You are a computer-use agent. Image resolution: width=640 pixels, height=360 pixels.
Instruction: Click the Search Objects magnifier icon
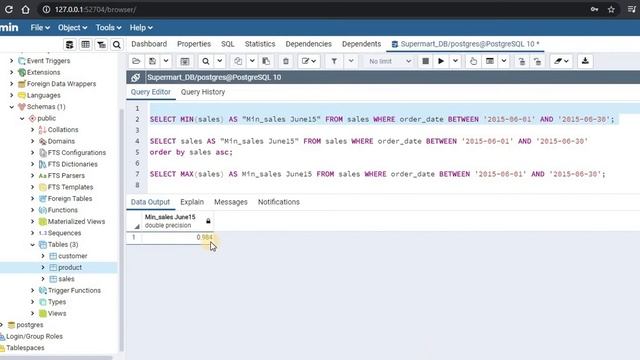[117, 44]
